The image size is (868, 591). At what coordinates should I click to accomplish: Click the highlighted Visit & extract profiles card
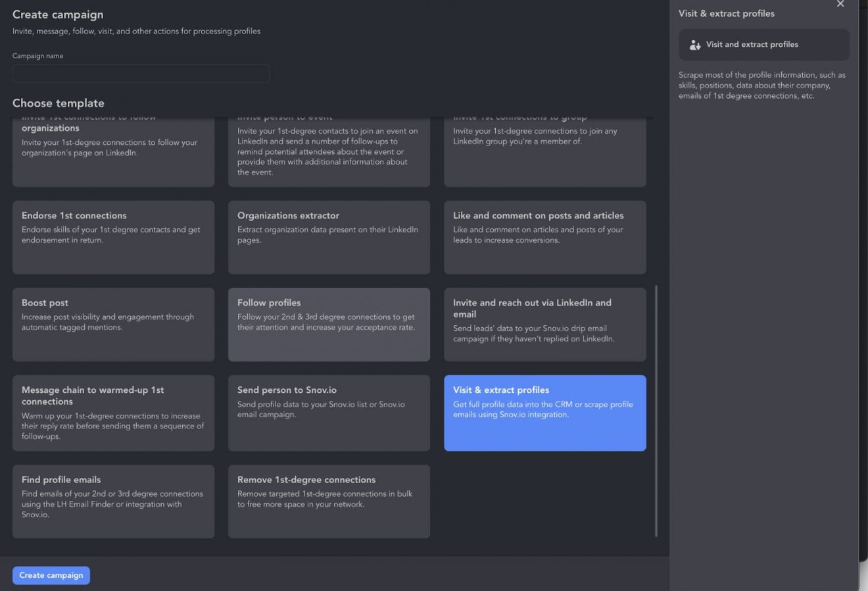pyautogui.click(x=544, y=413)
